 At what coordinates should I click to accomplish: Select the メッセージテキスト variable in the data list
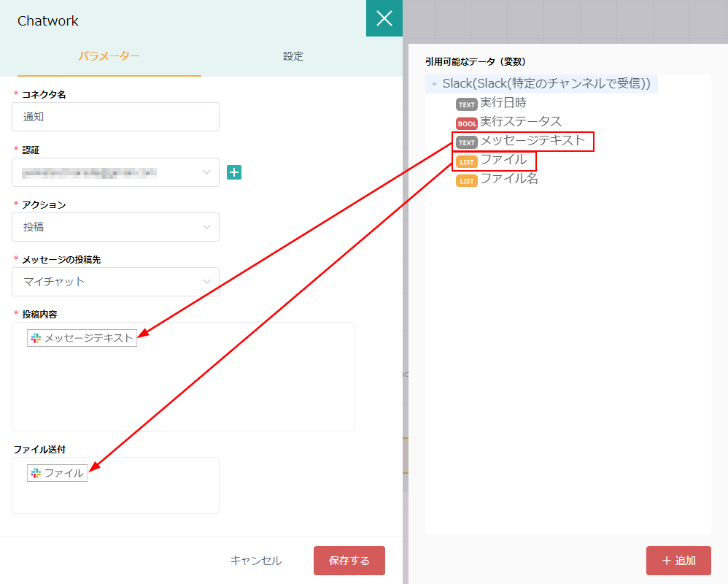(x=532, y=141)
